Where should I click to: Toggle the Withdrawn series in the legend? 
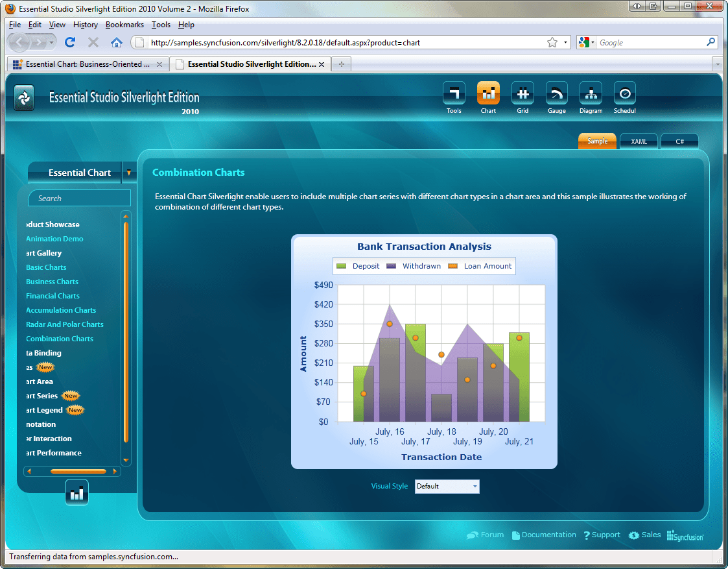(421, 266)
